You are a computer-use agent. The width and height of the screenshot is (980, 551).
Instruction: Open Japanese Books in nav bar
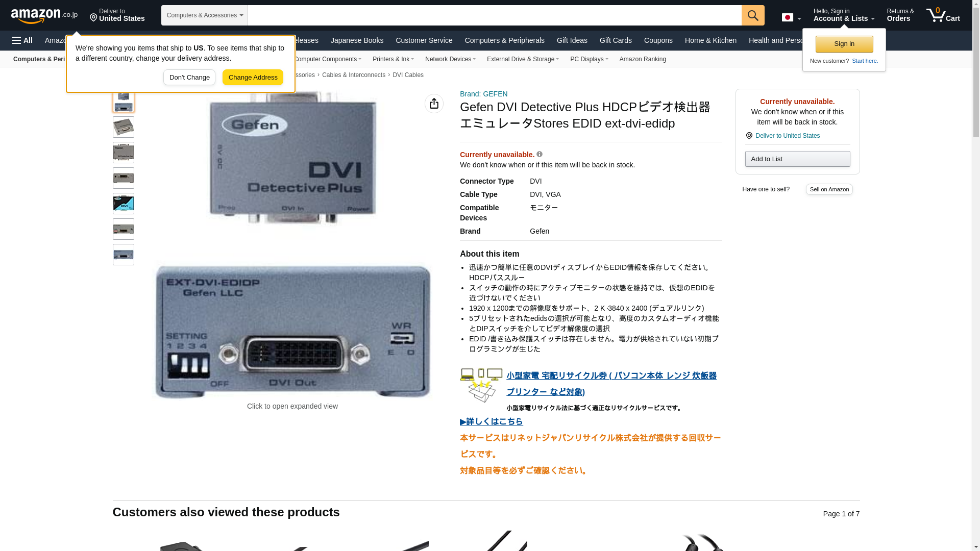point(357,40)
